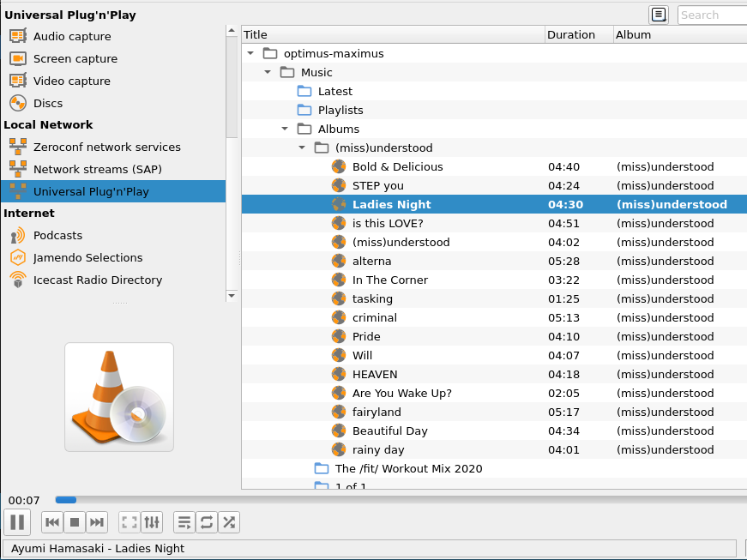Select the track Beautiful Day

click(389, 431)
